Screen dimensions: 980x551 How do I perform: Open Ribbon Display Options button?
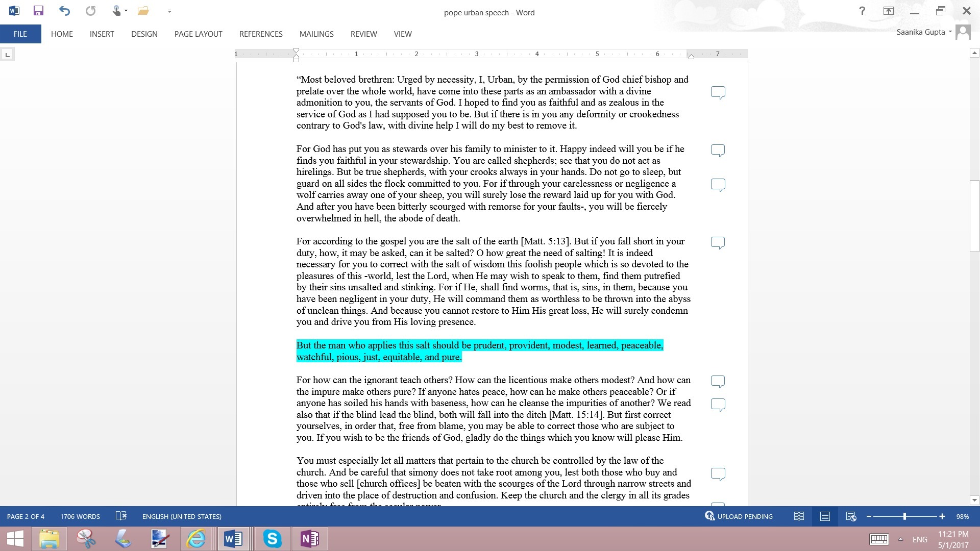[x=889, y=11]
